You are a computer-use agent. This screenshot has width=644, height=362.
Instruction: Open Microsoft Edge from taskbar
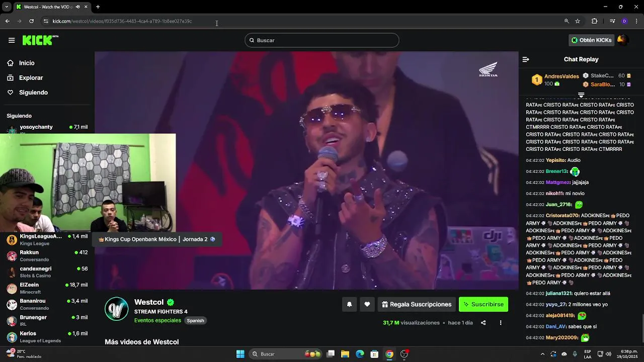point(360,354)
